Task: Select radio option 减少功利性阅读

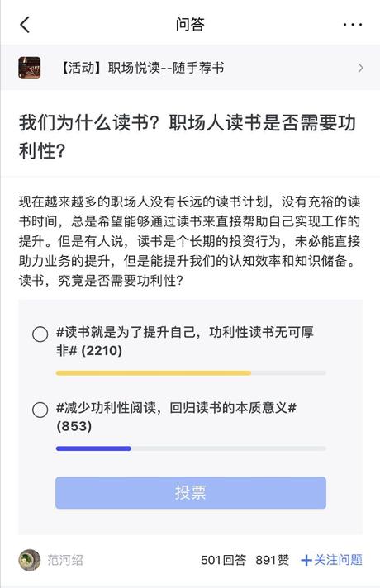Action: pos(40,410)
